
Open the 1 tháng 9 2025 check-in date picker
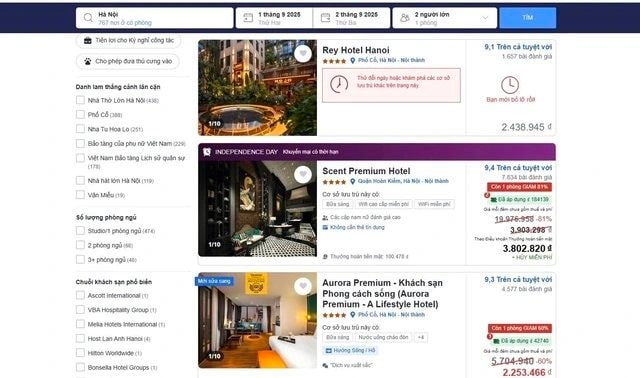(x=274, y=18)
